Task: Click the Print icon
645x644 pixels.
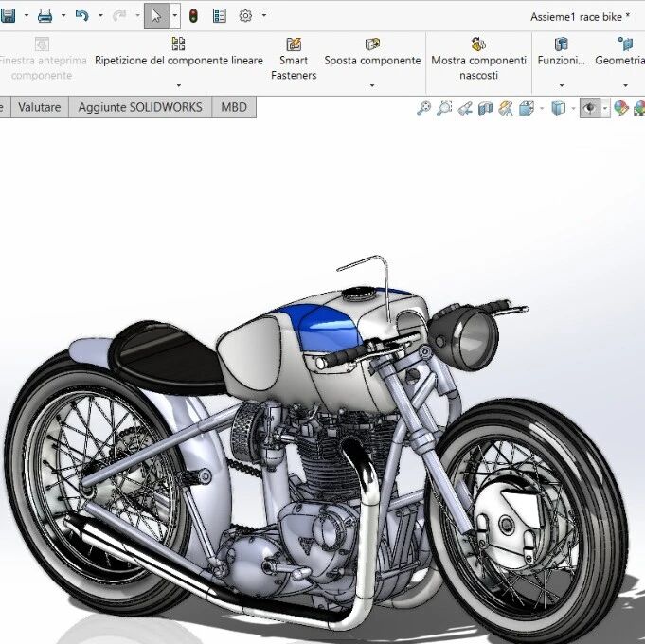Action: 45,16
